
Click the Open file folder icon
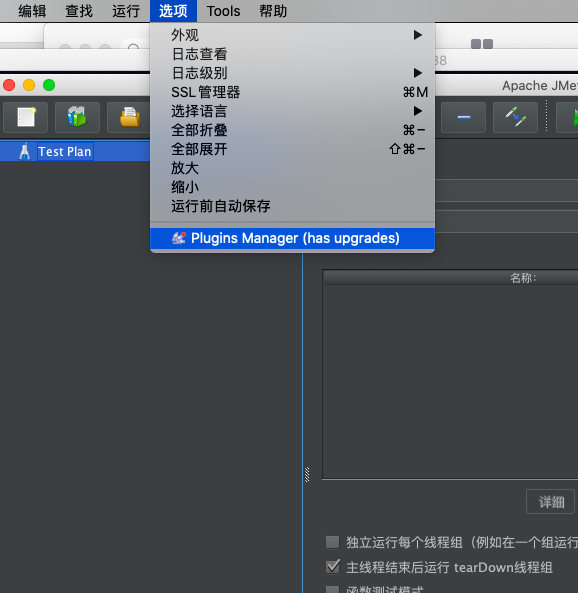point(129,117)
